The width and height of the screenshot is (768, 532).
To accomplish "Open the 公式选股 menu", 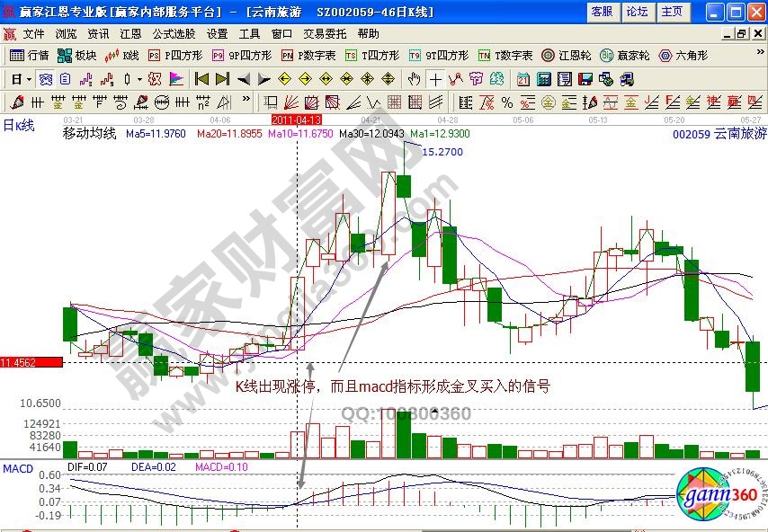I will [174, 33].
